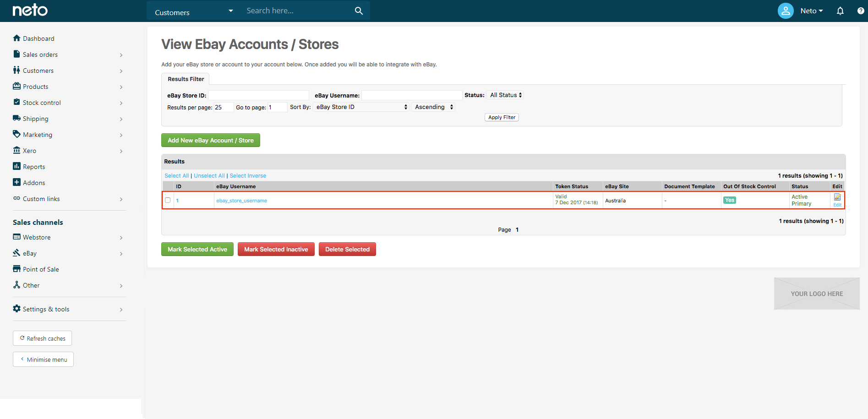
Task: Expand the Shipping submenu chevron
Action: tap(121, 119)
